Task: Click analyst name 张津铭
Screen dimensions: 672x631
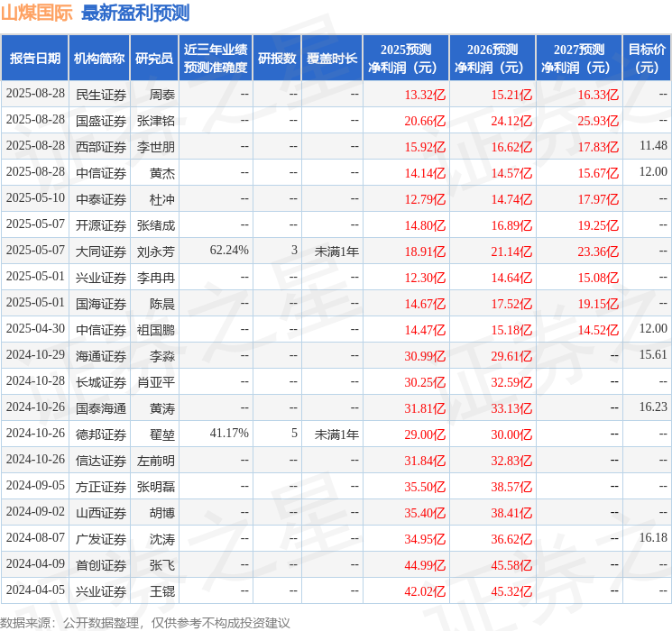Action: pos(155,121)
